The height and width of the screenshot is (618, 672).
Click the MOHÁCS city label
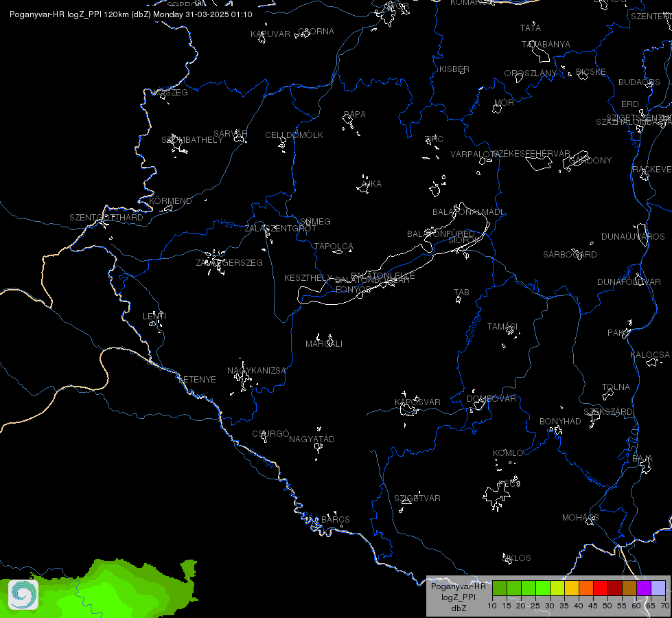(580, 518)
